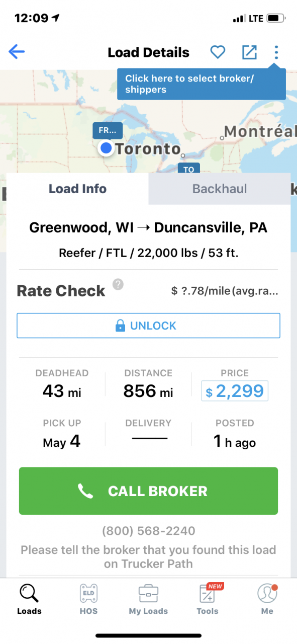Favorite this load with the heart icon
The height and width of the screenshot is (644, 297).
pos(217,51)
